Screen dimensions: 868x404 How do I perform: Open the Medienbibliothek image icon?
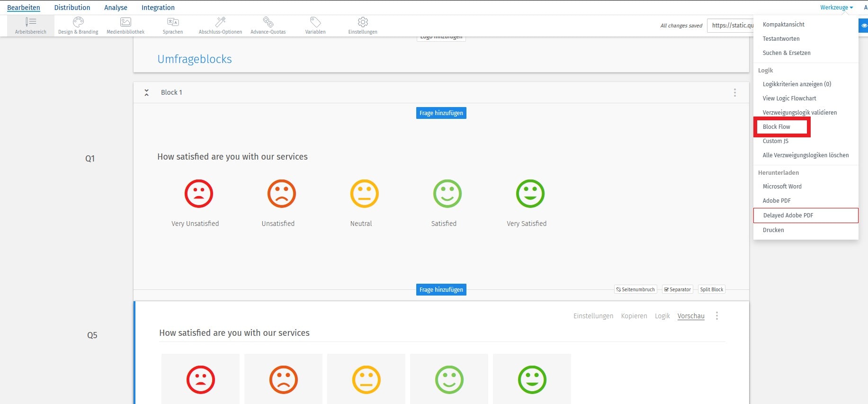pyautogui.click(x=125, y=22)
